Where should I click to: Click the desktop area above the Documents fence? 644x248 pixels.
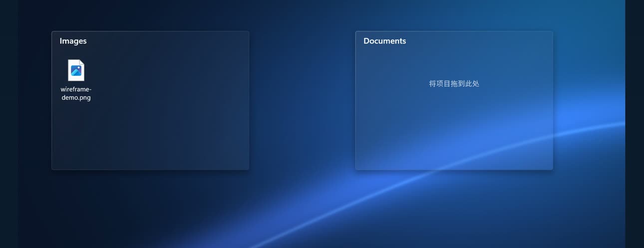click(454, 15)
